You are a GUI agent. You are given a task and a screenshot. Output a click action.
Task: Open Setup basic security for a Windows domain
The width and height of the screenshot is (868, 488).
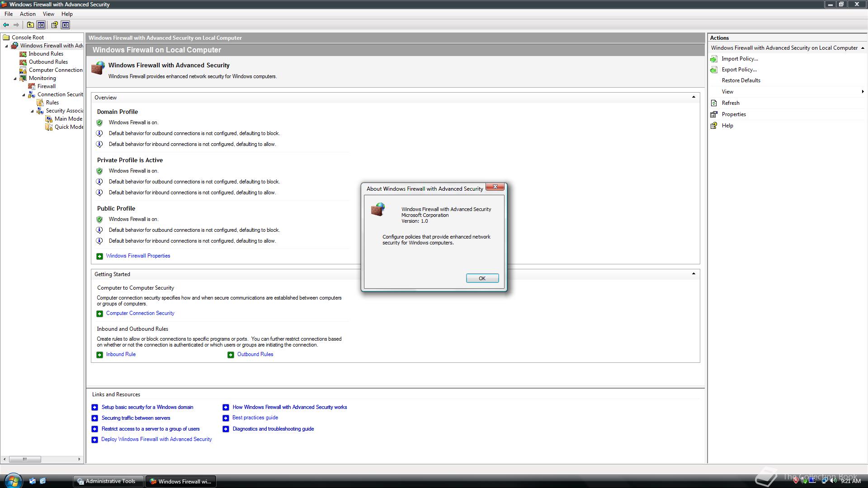pos(147,407)
